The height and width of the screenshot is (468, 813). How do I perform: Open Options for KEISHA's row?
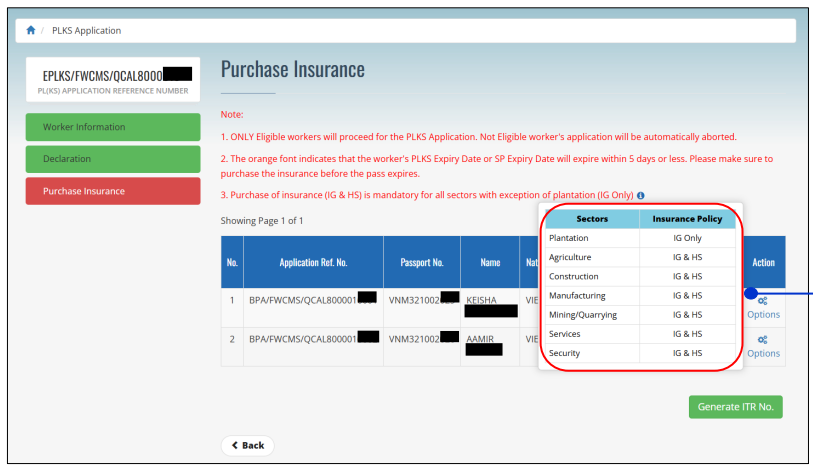[x=763, y=308]
